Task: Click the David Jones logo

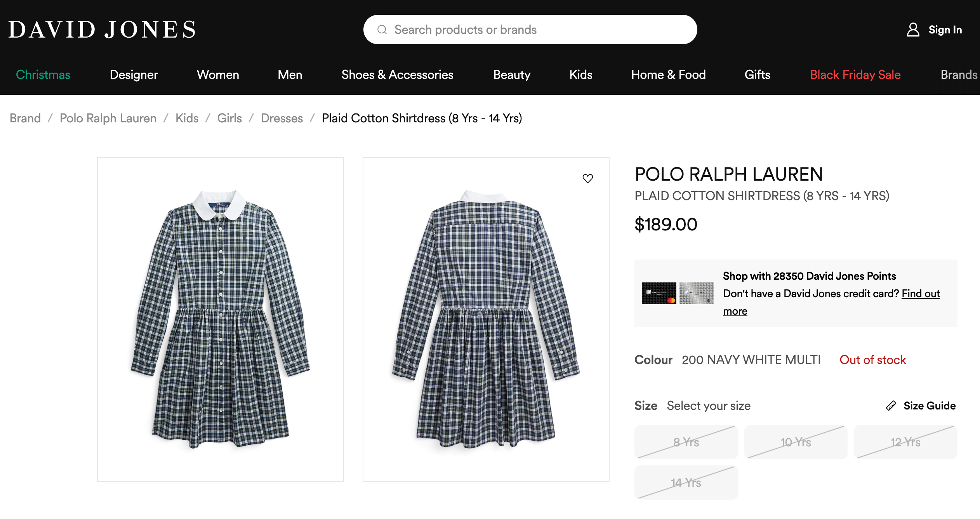Action: 102,30
